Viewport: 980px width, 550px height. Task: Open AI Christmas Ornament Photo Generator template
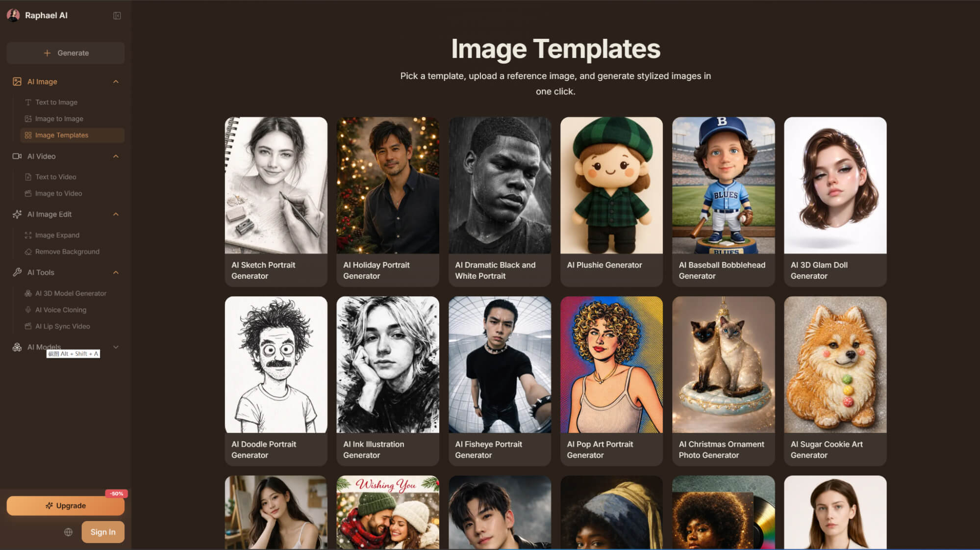[x=723, y=381]
